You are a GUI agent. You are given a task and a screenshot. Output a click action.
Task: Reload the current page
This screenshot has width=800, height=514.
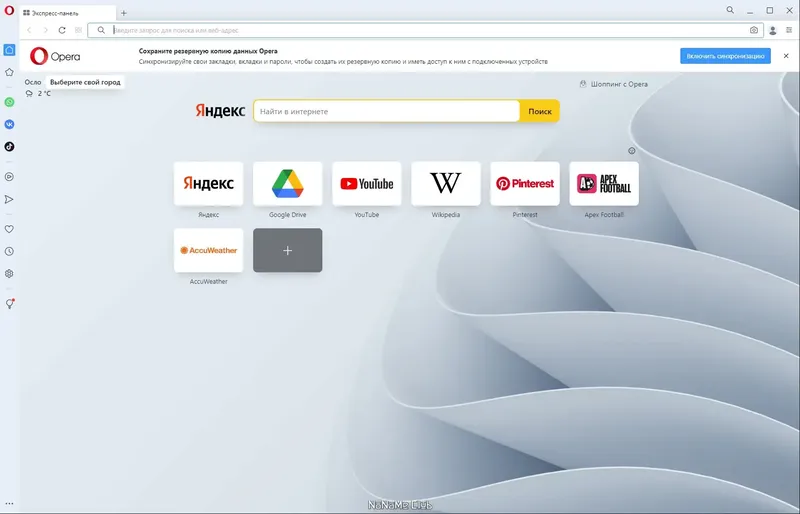[x=62, y=30]
